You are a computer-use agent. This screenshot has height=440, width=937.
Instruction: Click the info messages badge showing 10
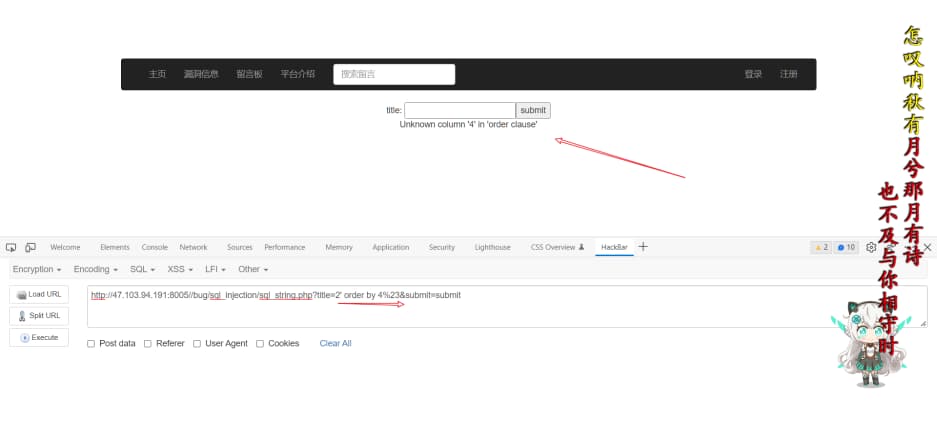pos(846,248)
